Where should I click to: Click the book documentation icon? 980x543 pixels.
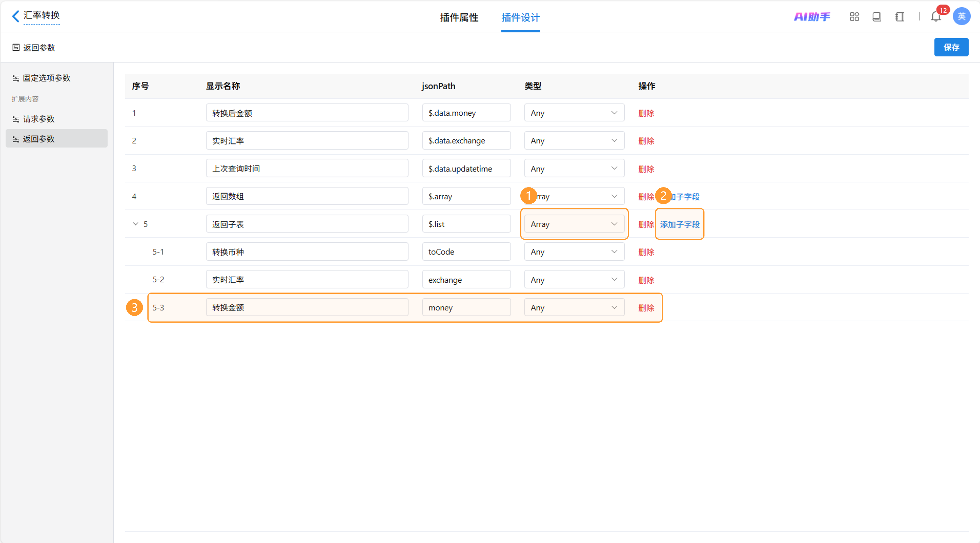[x=876, y=17]
